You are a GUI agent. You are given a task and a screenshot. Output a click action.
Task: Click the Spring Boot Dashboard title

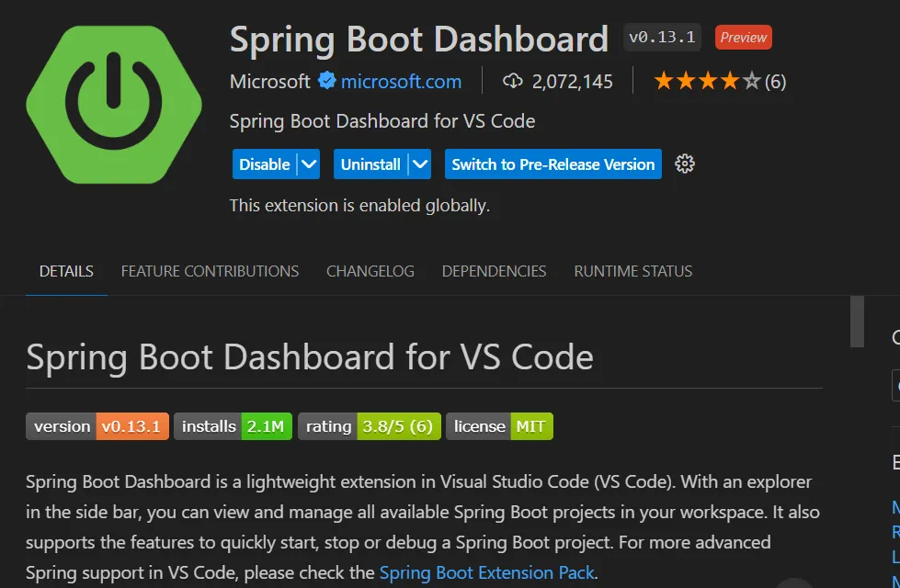[419, 39]
